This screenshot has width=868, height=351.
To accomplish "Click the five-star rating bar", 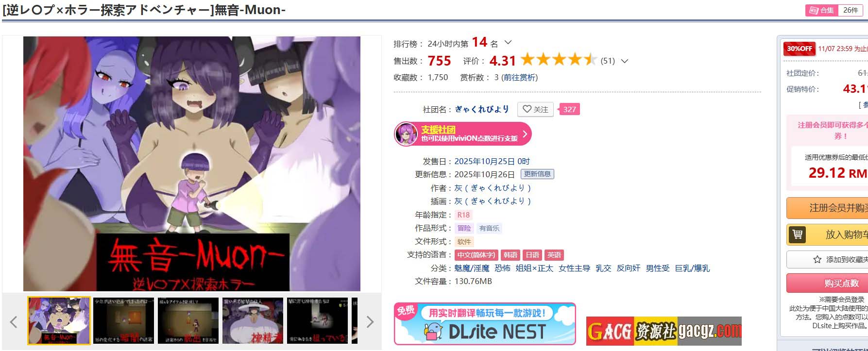I will tap(559, 60).
